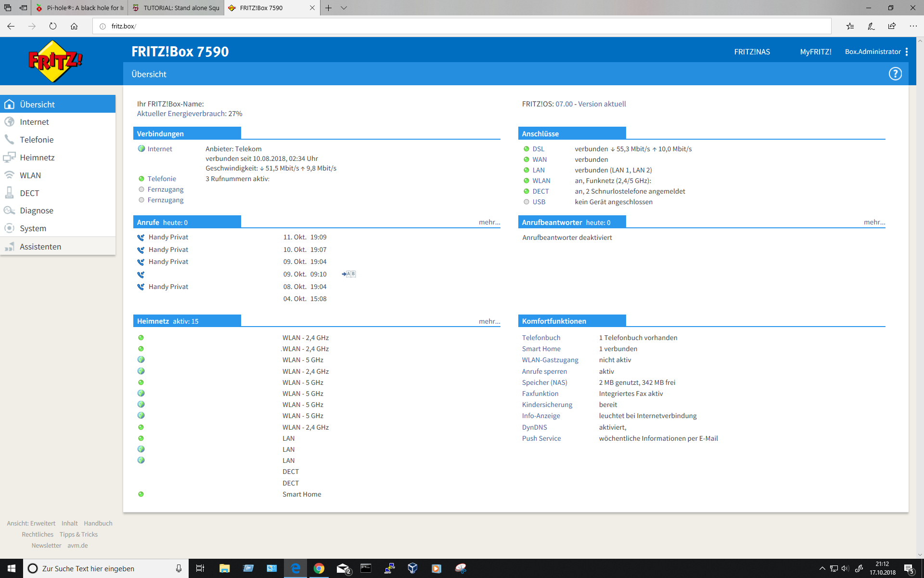Viewport: 924px width, 578px height.
Task: Click the DECT phone icon in sidebar
Action: point(9,193)
